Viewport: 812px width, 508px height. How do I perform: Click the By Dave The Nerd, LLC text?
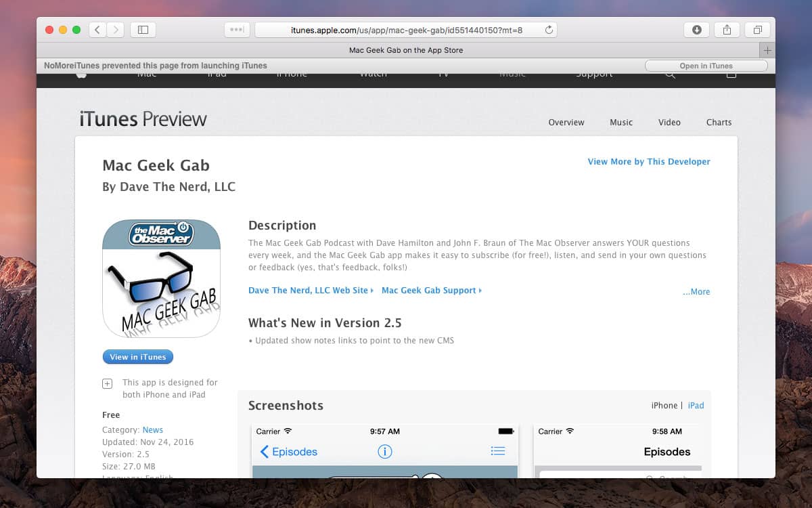169,187
